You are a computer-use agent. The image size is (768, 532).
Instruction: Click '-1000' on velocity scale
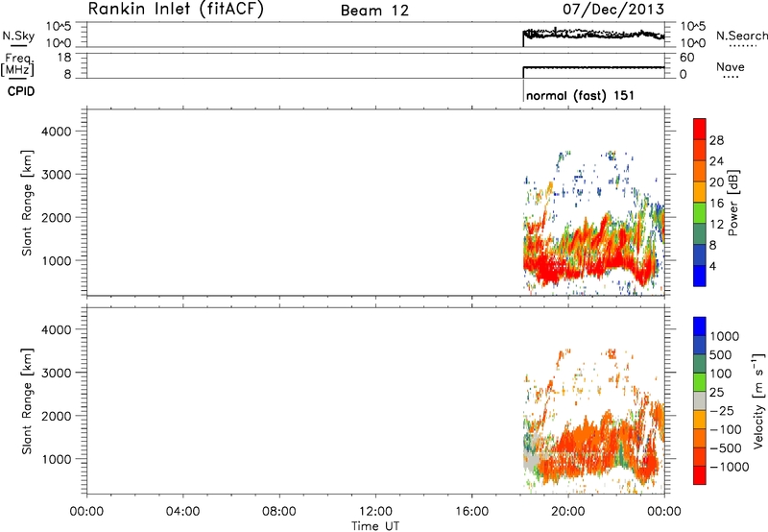tap(730, 467)
